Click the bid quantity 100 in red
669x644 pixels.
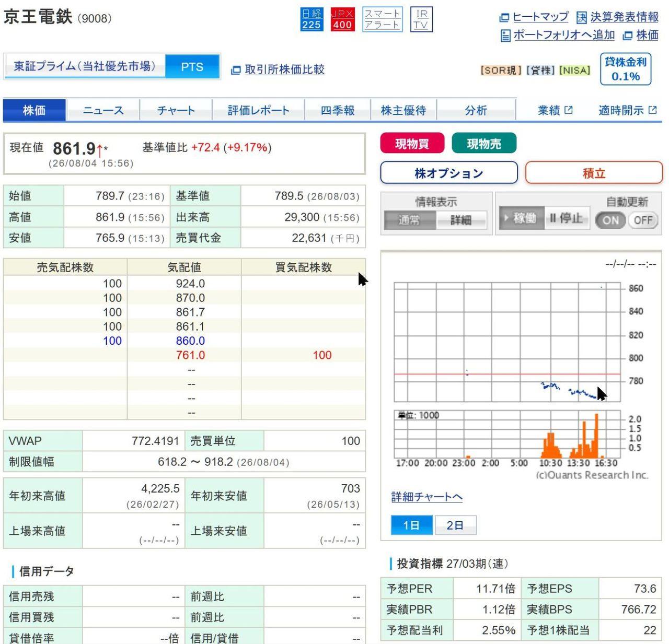322,355
